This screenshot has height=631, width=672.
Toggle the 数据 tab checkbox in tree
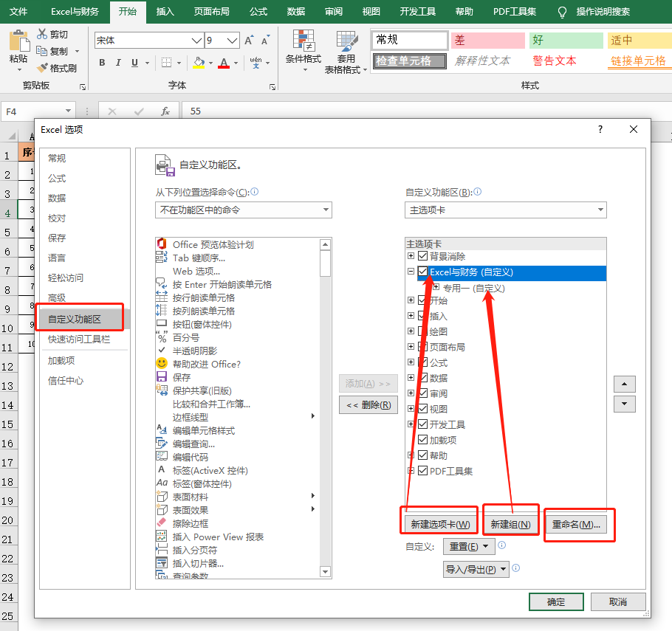point(422,378)
